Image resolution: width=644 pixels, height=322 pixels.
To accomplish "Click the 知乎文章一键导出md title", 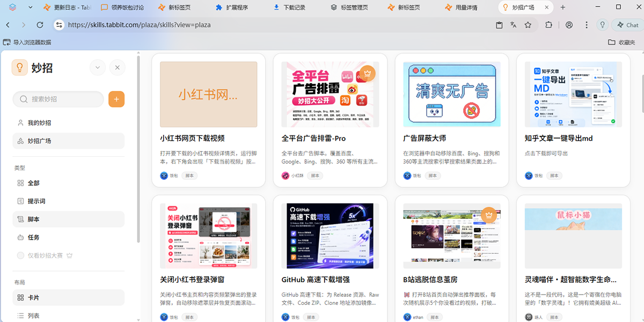I will [559, 138].
